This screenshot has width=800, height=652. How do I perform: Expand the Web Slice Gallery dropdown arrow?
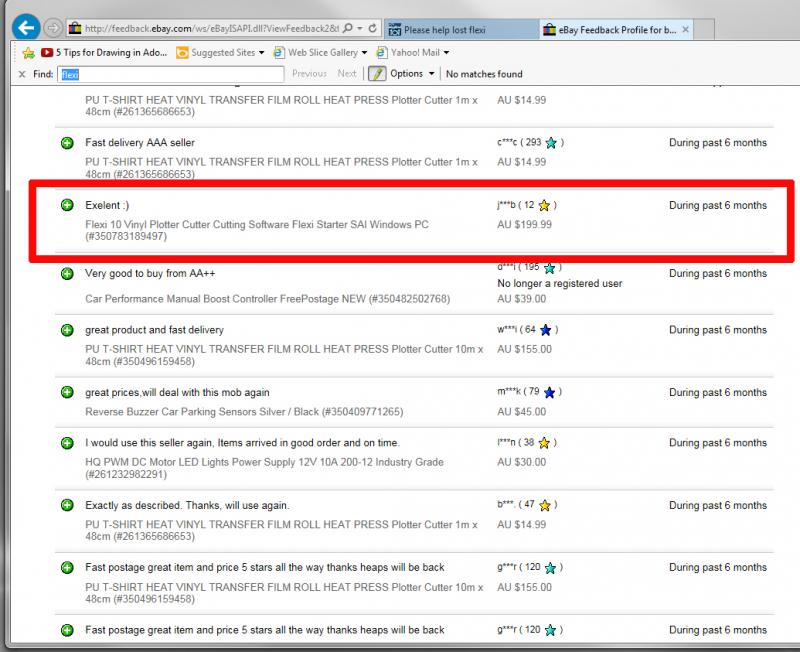[364, 53]
